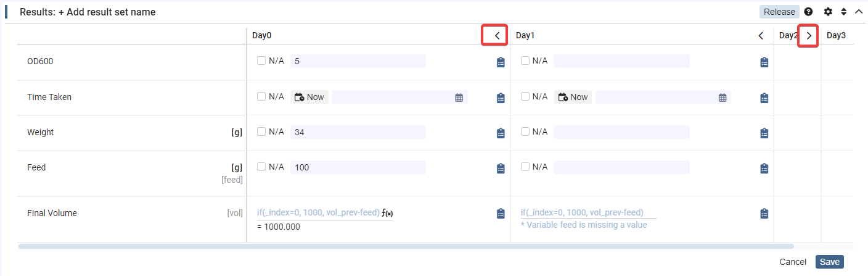Image resolution: width=868 pixels, height=276 pixels.
Task: Open the results settings gear icon
Action: click(828, 12)
